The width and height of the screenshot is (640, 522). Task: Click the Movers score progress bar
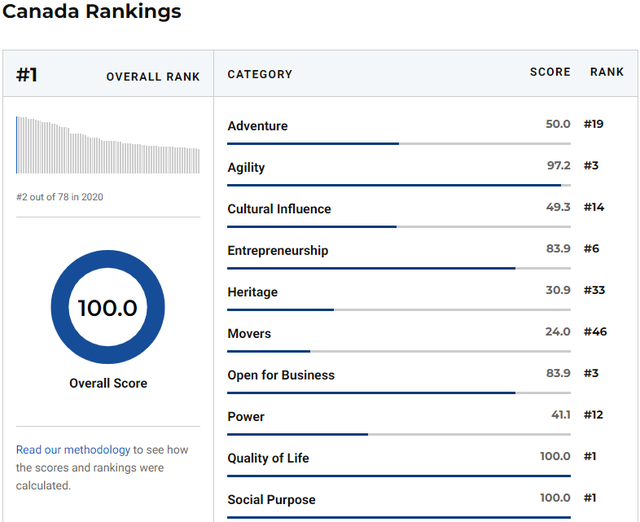coord(399,351)
